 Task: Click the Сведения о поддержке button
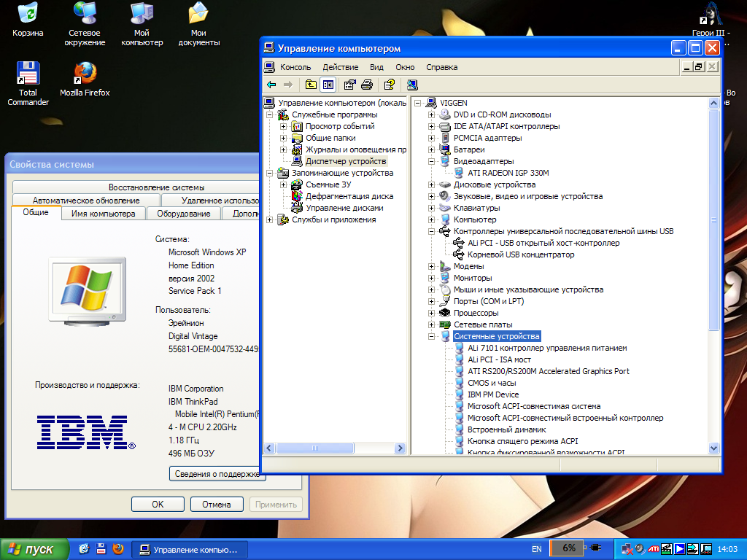coord(217,474)
